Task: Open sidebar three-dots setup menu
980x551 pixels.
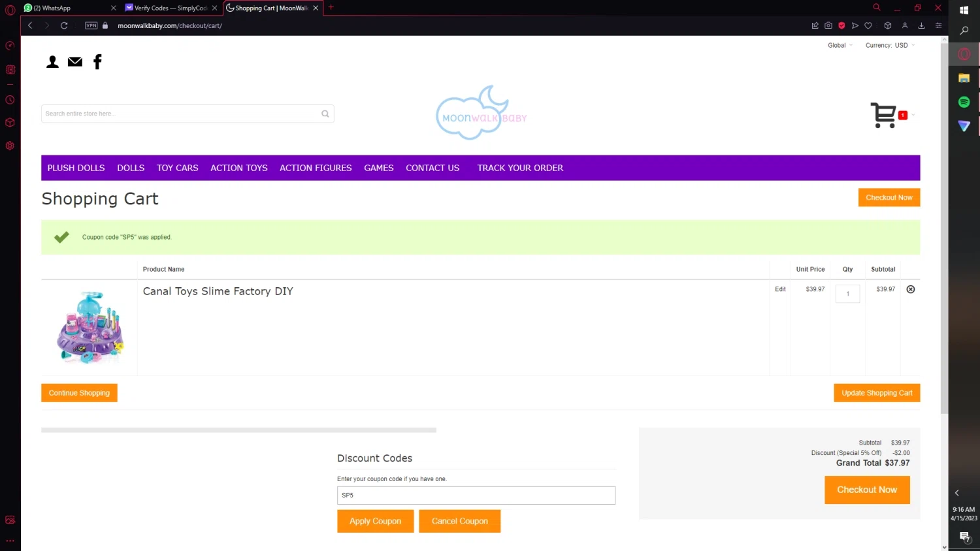Action: click(10, 541)
